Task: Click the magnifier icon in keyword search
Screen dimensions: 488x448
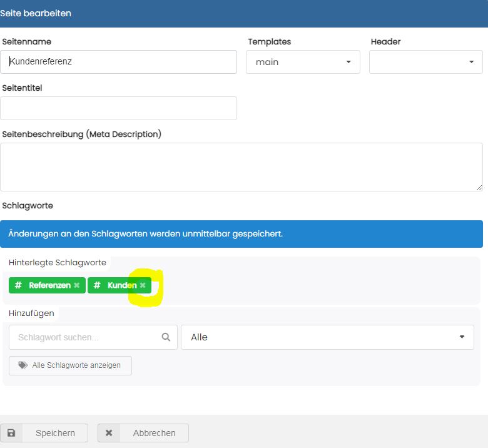Action: coord(166,337)
